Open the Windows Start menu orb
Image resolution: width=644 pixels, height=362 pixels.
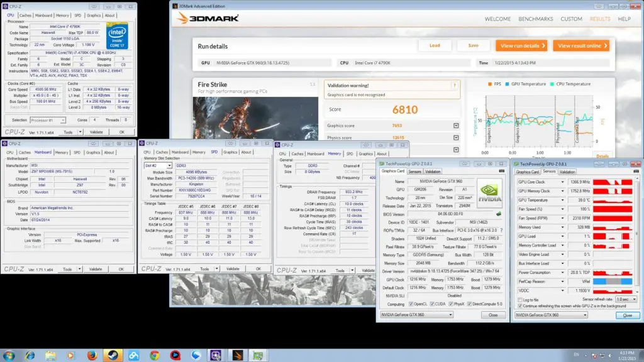tap(9, 355)
